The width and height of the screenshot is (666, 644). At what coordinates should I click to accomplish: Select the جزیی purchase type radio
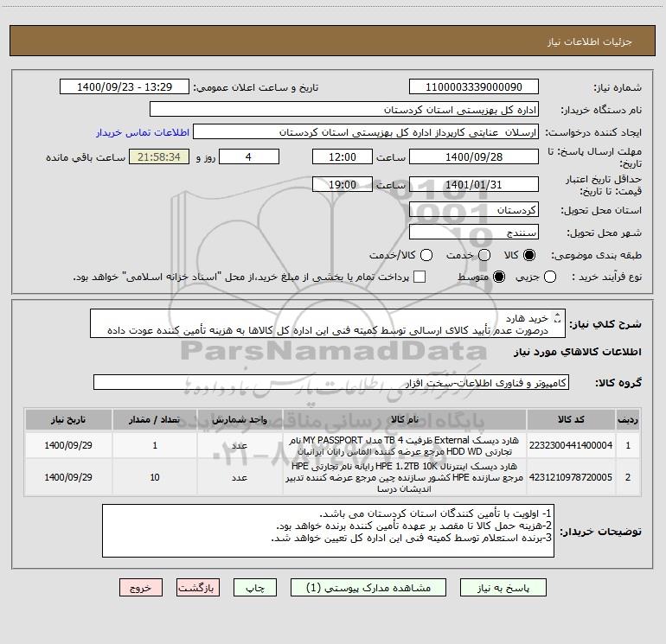550,277
